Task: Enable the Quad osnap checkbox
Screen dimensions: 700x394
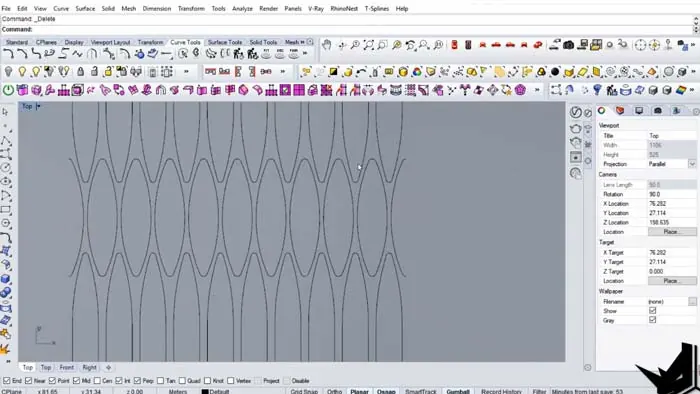Action: pyautogui.click(x=182, y=381)
